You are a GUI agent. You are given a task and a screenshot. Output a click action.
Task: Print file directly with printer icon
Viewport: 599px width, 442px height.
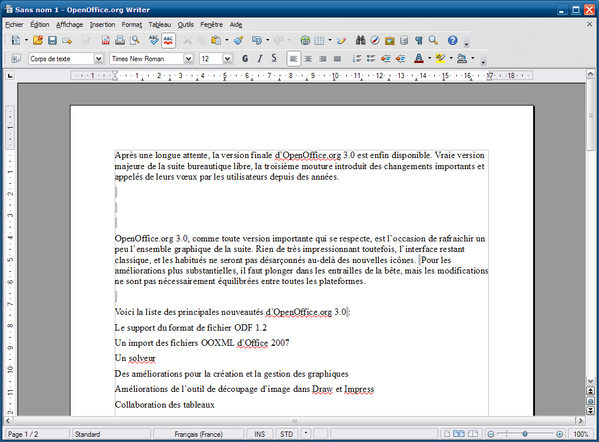[x=120, y=40]
